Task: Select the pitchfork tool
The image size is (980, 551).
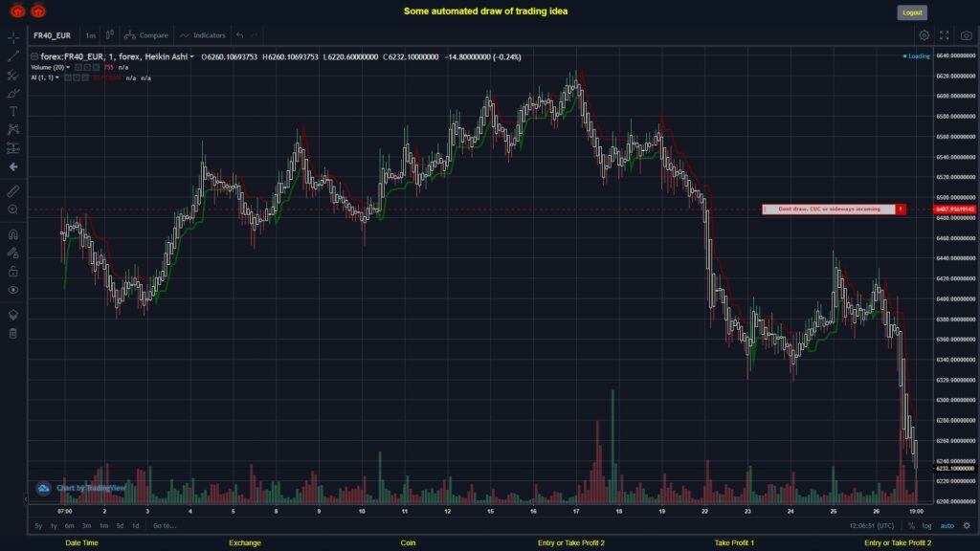Action: [x=13, y=75]
